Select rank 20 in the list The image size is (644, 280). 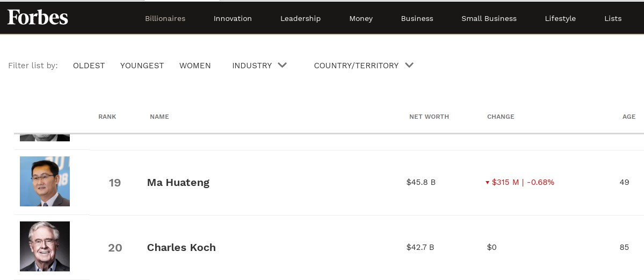coord(115,248)
